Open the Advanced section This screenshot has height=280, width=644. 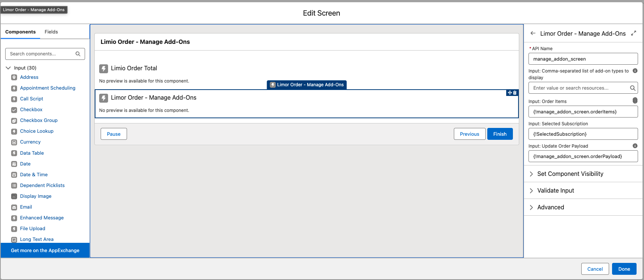click(x=550, y=207)
